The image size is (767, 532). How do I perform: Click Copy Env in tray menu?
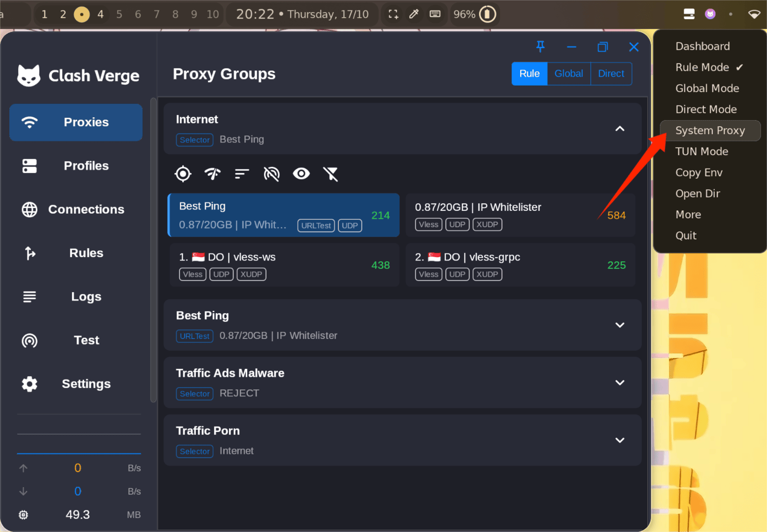tap(710, 172)
